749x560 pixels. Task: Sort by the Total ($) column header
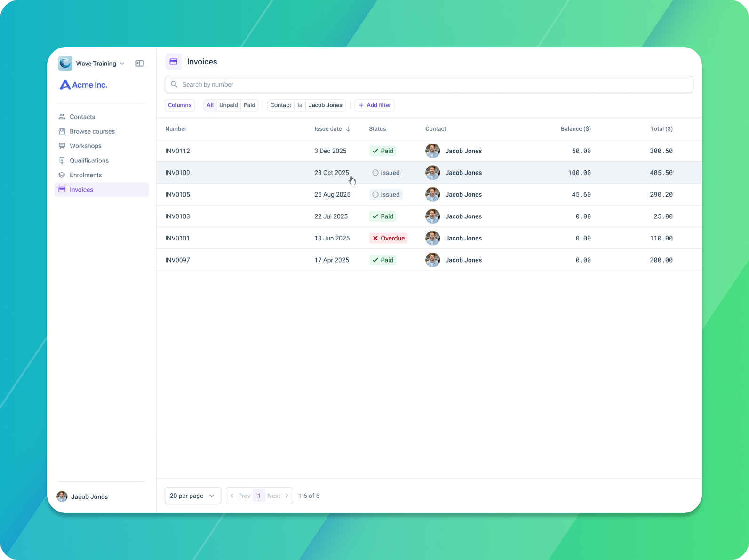pyautogui.click(x=661, y=129)
